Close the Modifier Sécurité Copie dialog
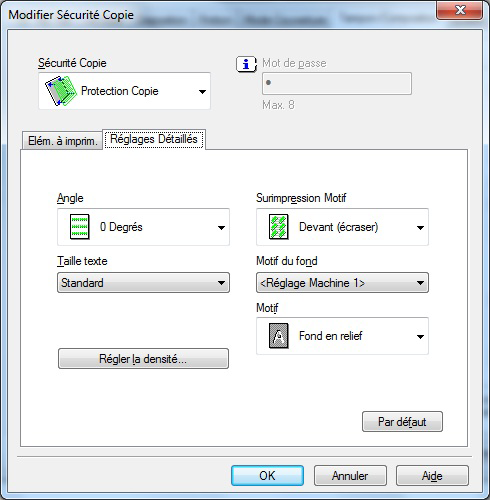Image resolution: width=490 pixels, height=500 pixels. point(460,10)
